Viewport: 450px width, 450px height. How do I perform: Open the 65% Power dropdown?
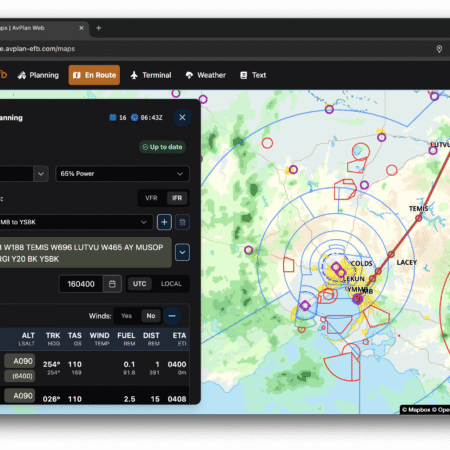122,174
